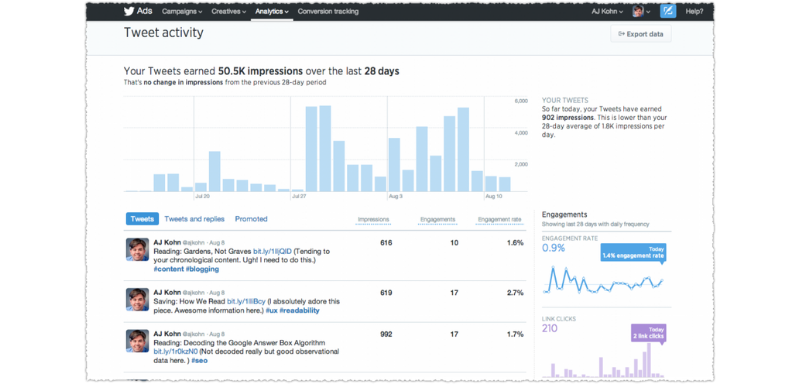Click the avatar beside the How We Read tweet
This screenshot has width=800, height=384.
click(137, 299)
